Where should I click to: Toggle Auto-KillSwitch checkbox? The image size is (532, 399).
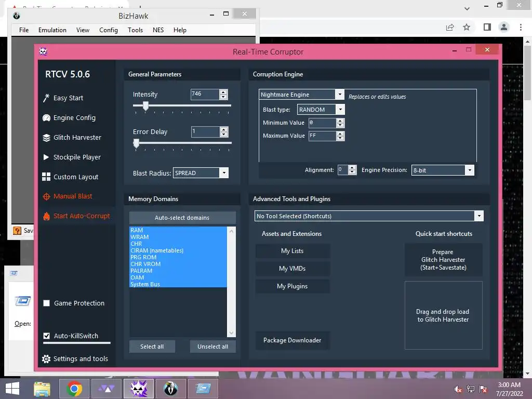47,336
